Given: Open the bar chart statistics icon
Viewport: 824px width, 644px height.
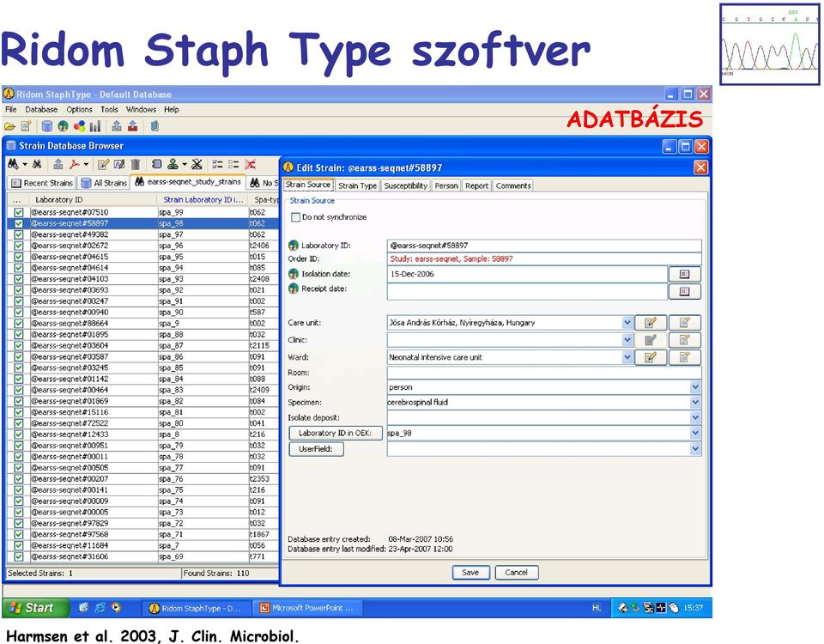Looking at the screenshot, I should 95,126.
